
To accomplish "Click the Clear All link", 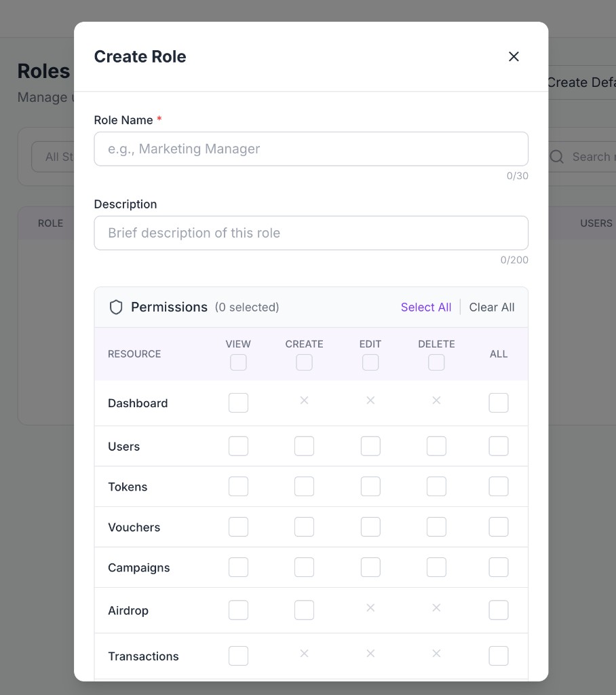I will tap(492, 307).
